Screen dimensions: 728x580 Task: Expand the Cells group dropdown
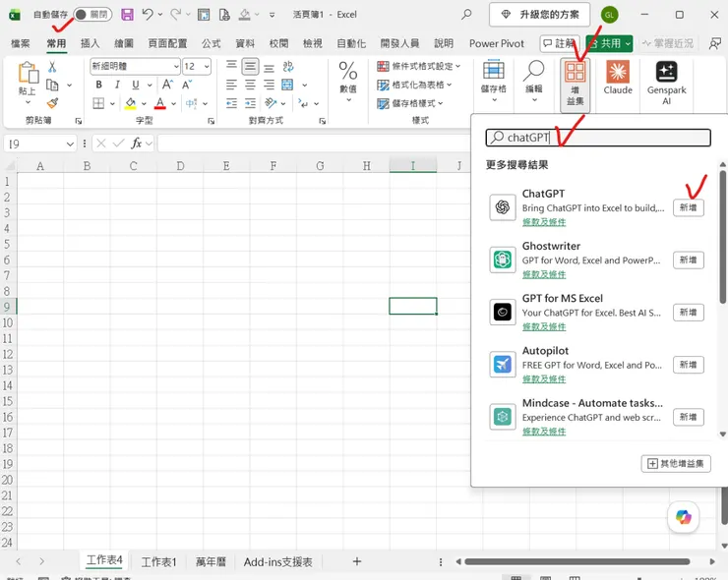(x=494, y=99)
